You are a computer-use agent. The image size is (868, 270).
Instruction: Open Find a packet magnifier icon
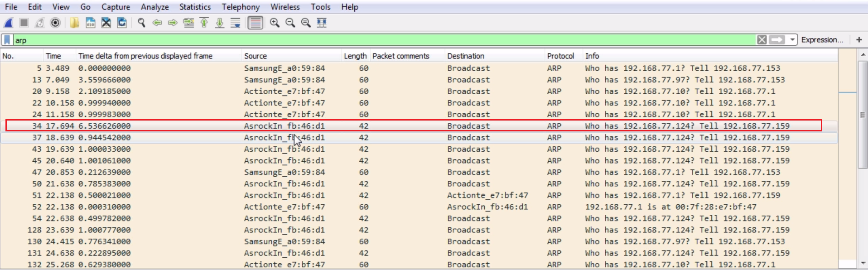141,23
